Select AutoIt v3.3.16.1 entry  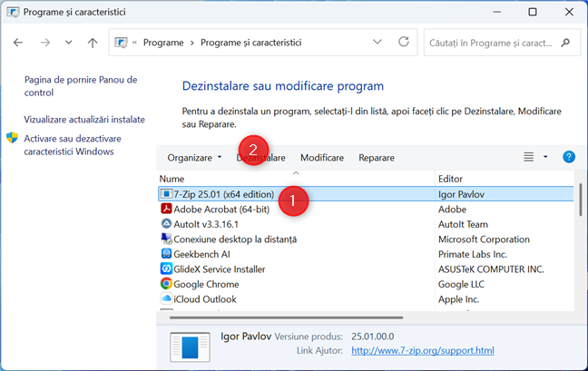coord(206,224)
